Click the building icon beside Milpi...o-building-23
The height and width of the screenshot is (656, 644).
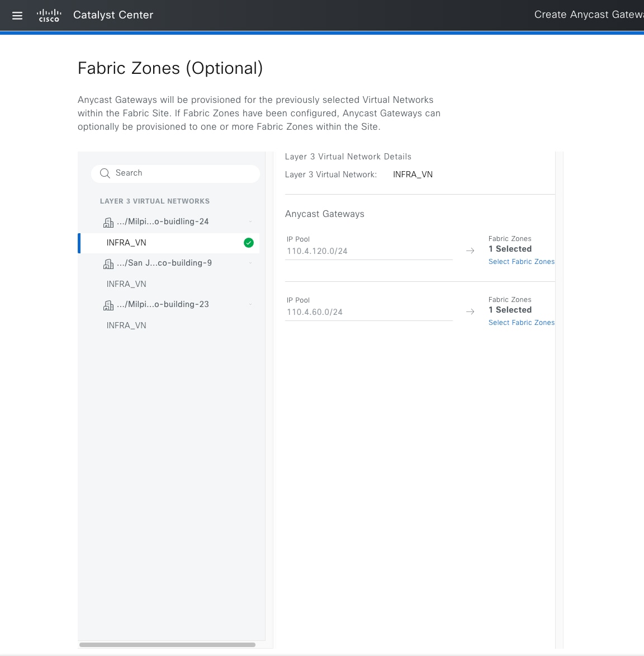point(108,305)
